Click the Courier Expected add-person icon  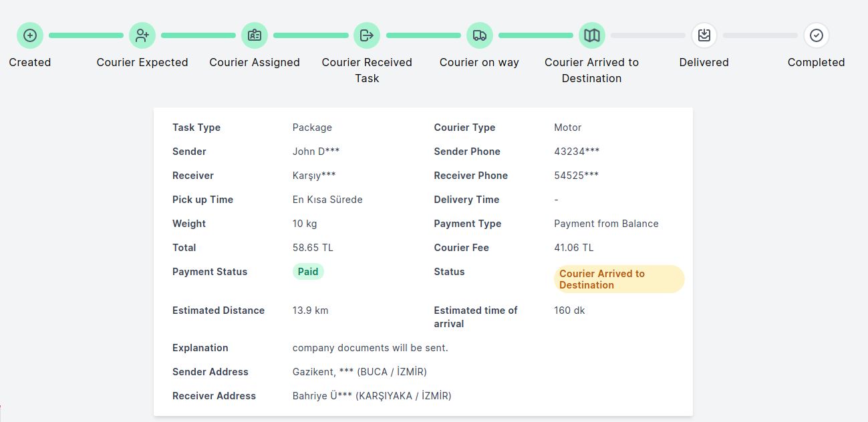tap(142, 35)
